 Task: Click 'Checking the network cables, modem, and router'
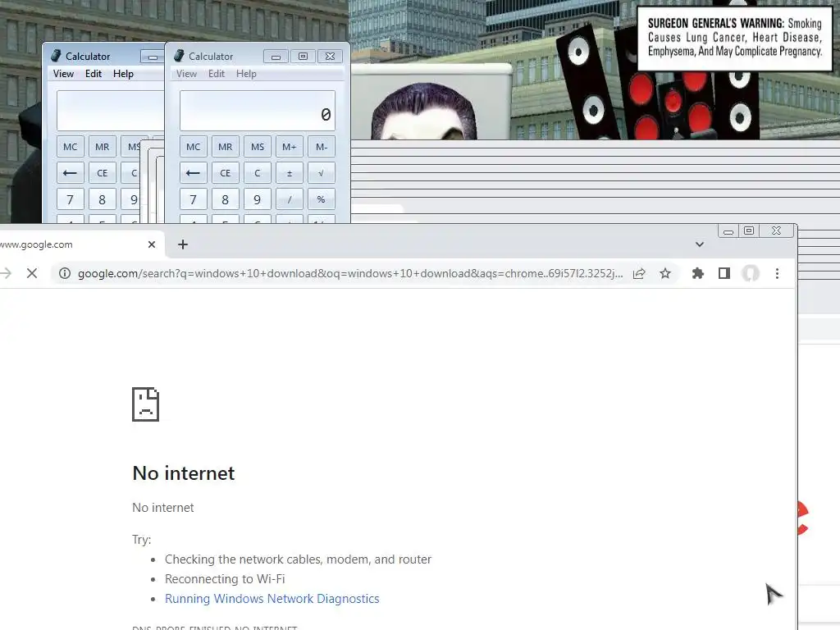coord(298,559)
